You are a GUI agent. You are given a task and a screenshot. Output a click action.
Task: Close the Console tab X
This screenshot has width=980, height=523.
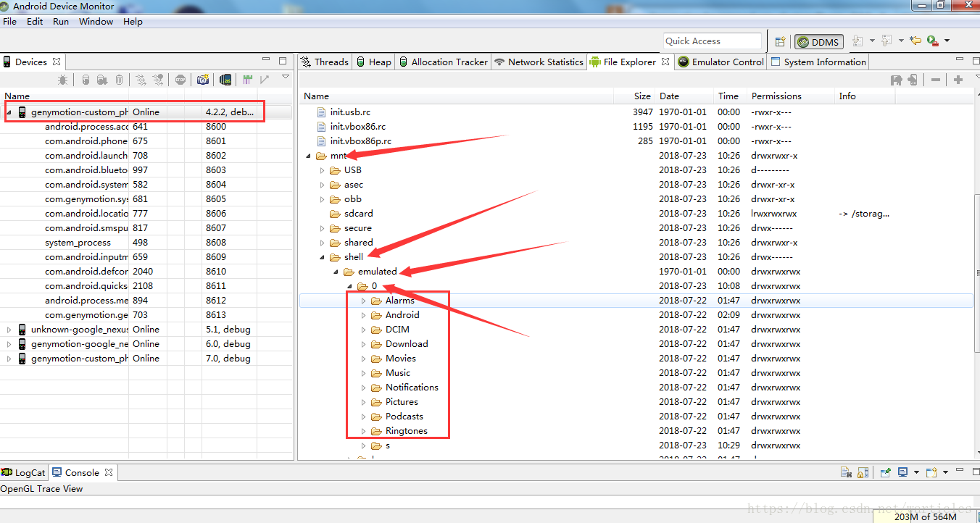click(x=109, y=472)
